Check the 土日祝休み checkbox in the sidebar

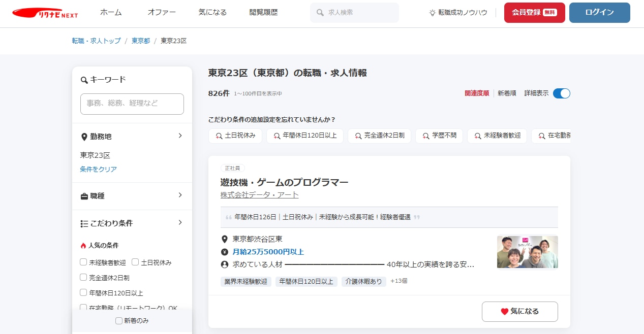[x=135, y=261]
